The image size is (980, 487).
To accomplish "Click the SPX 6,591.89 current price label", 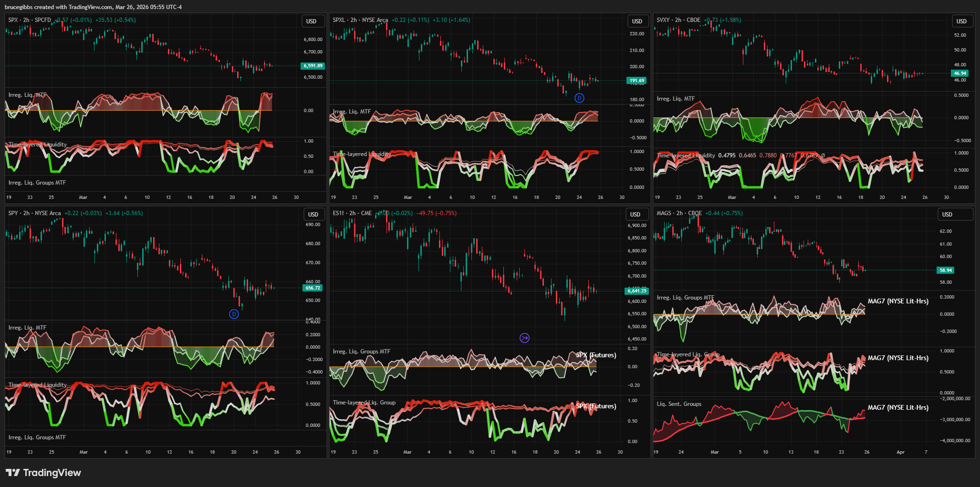I will pos(313,66).
